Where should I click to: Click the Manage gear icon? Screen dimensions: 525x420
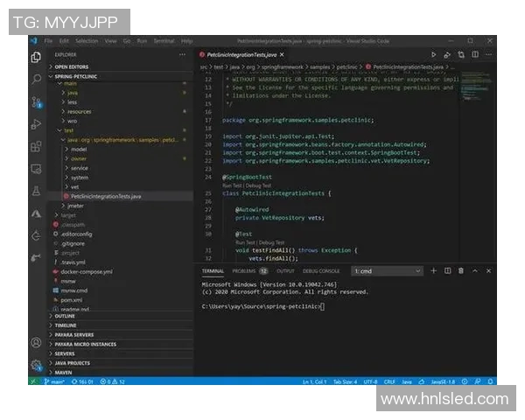point(36,365)
